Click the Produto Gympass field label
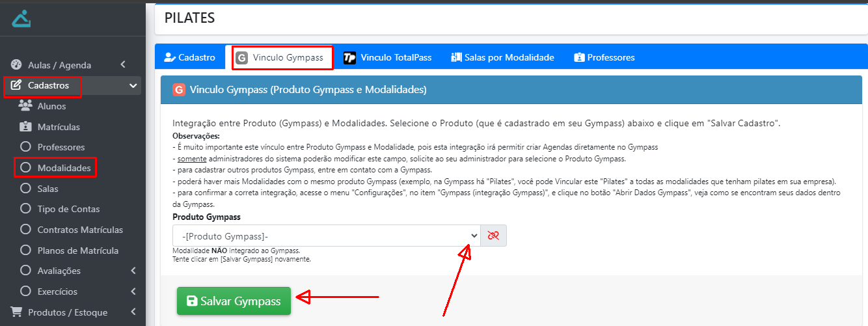Viewport: 868px width, 326px height. [207, 217]
